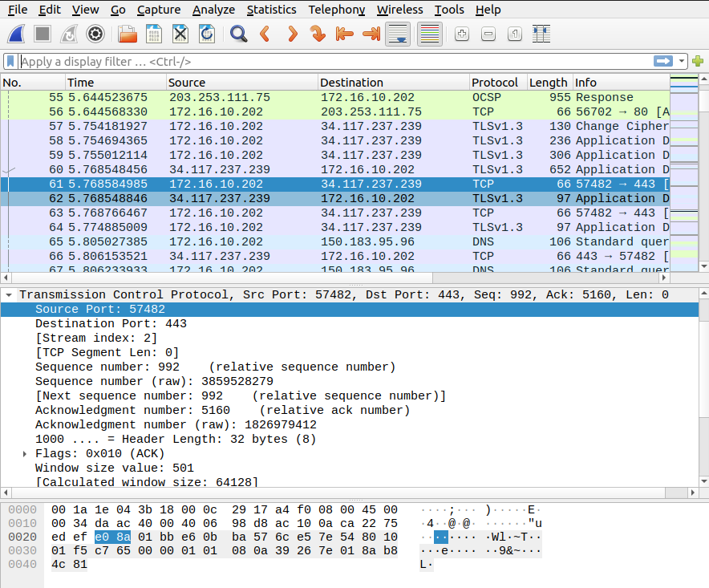Start capturing packets with the shark fin icon
Screen dimensions: 709x588
[16, 34]
